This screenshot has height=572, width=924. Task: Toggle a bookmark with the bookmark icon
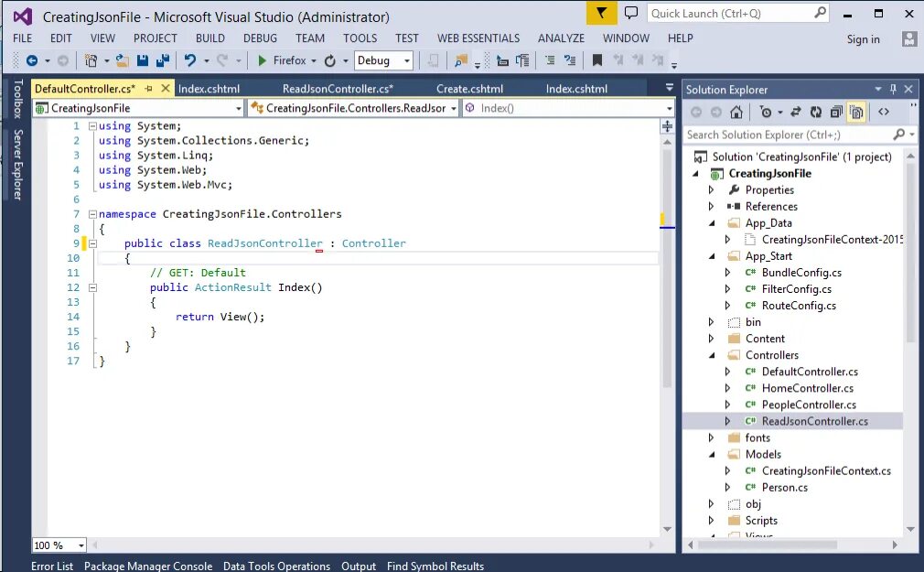point(597,60)
